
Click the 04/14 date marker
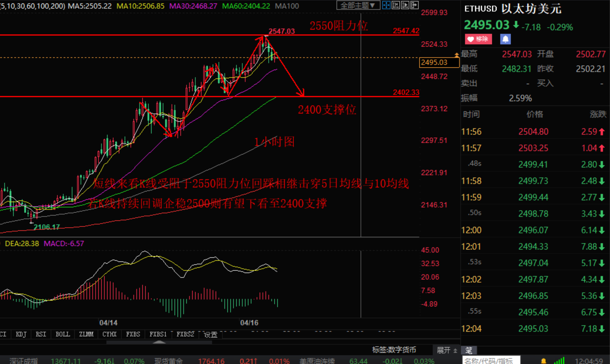coord(108,323)
